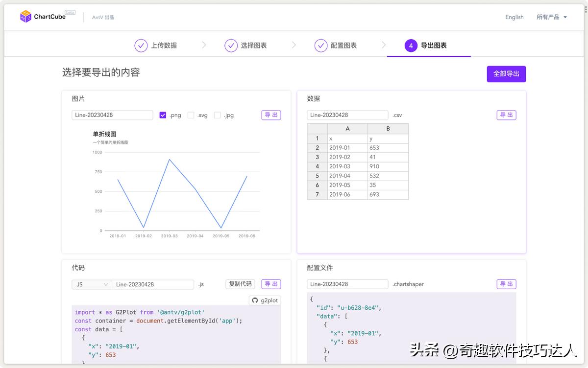Uncheck the .png export format
The height and width of the screenshot is (368, 588).
pyautogui.click(x=163, y=115)
